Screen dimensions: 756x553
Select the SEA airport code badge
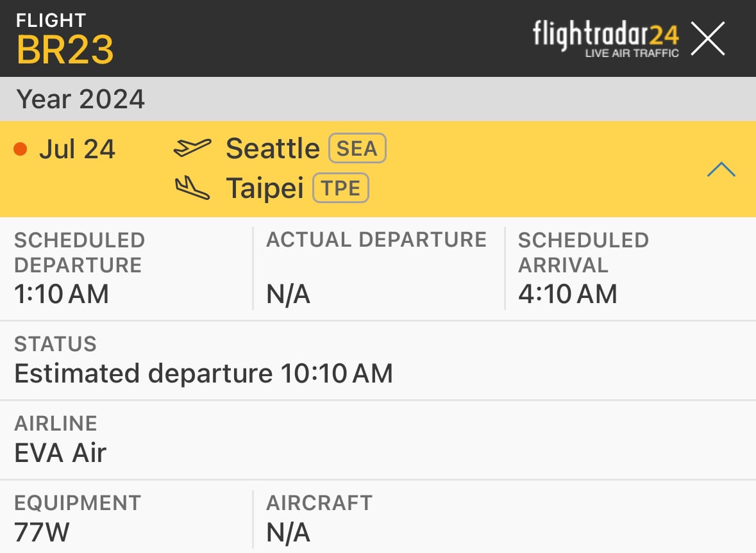[x=357, y=148]
